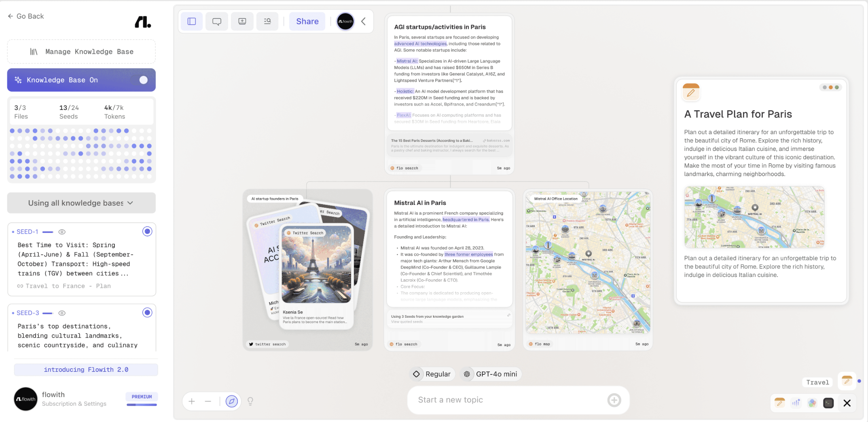868x422 pixels.
Task: Go Back using the arrow link
Action: coord(26,16)
